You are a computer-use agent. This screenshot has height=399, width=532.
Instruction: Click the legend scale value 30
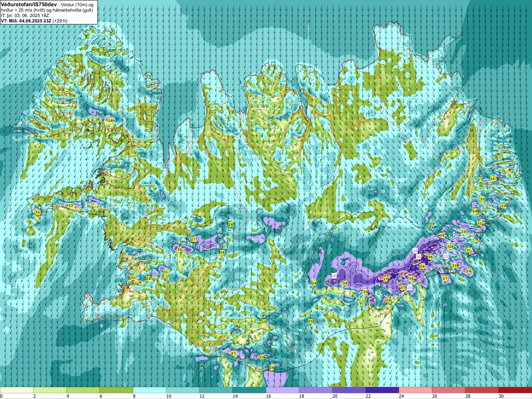[x=501, y=396]
